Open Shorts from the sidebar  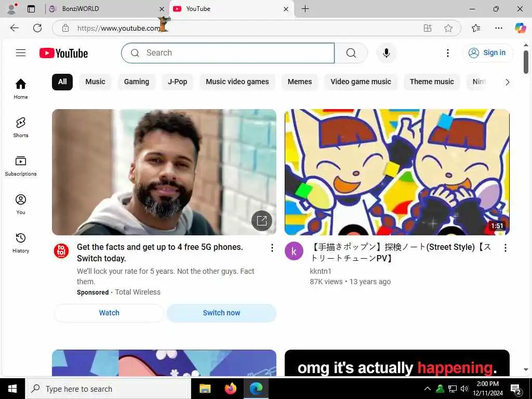tap(21, 127)
